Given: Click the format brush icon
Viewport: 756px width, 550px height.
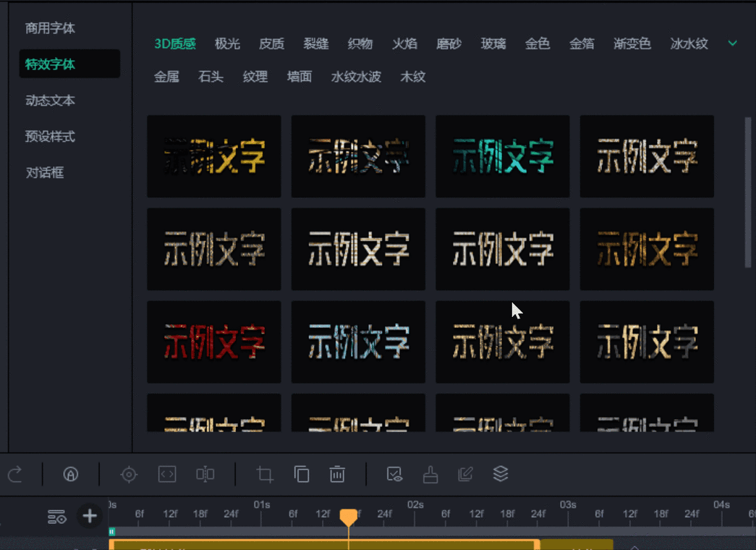Looking at the screenshot, I should click(430, 474).
